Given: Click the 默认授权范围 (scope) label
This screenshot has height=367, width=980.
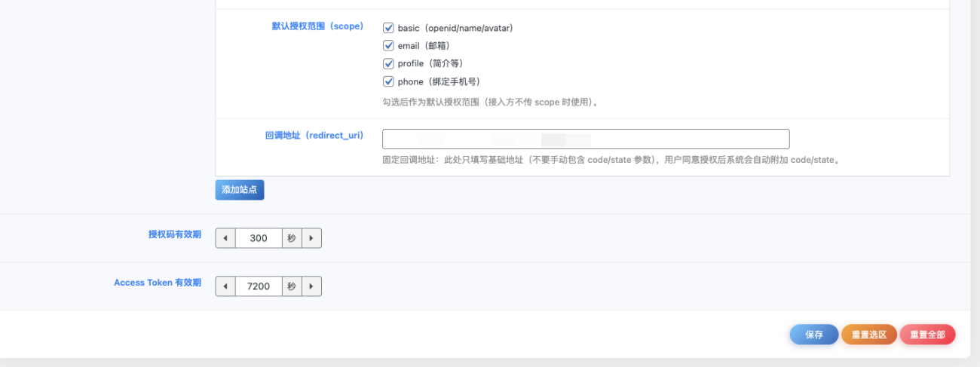Looking at the screenshot, I should tap(317, 26).
